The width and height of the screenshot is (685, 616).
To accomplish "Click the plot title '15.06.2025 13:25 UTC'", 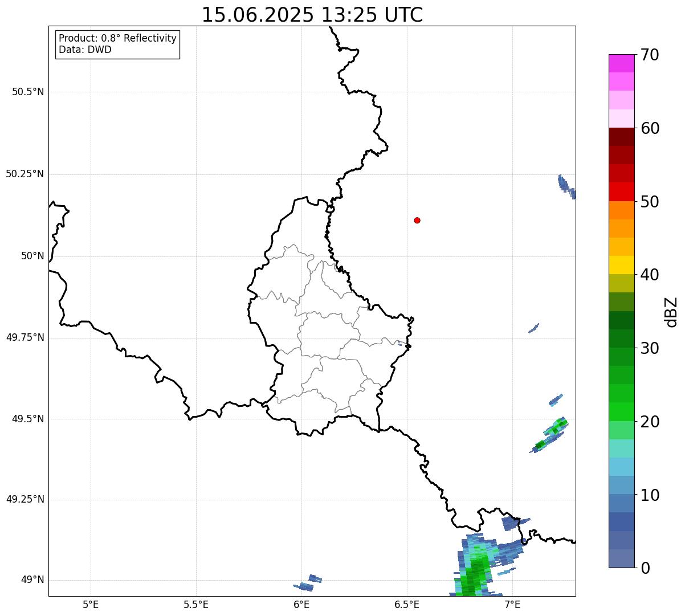I will coord(312,15).
